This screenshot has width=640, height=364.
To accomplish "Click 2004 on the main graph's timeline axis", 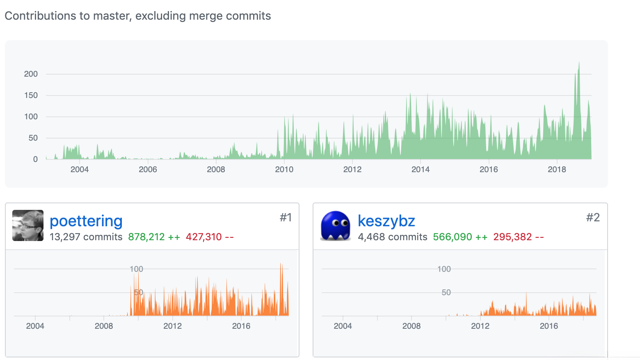I will pyautogui.click(x=80, y=169).
